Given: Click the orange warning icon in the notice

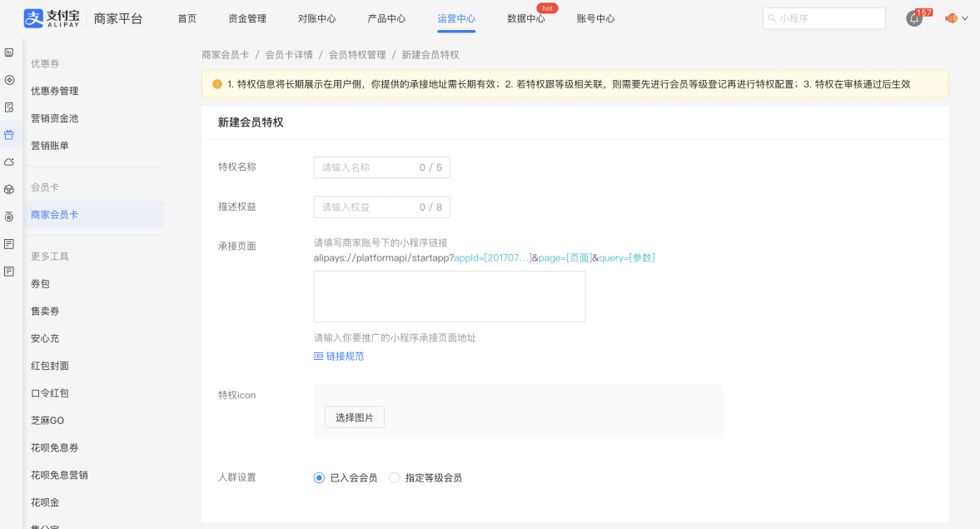Looking at the screenshot, I should pyautogui.click(x=216, y=84).
